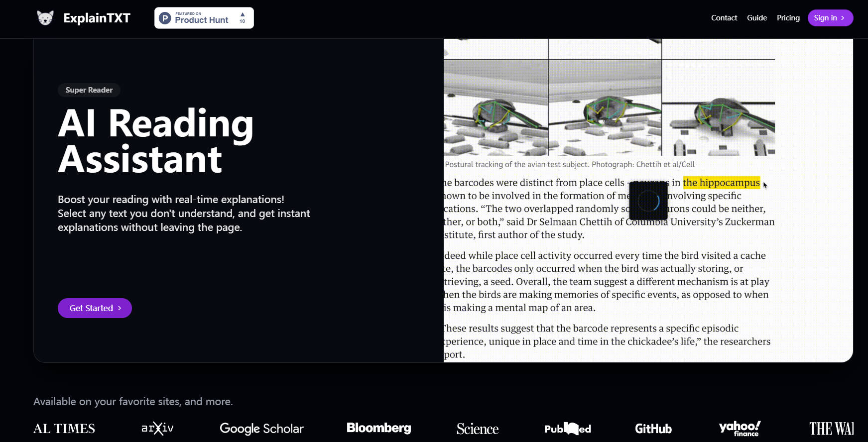
Task: Click the THE WA newspaper logo
Action: [831, 429]
